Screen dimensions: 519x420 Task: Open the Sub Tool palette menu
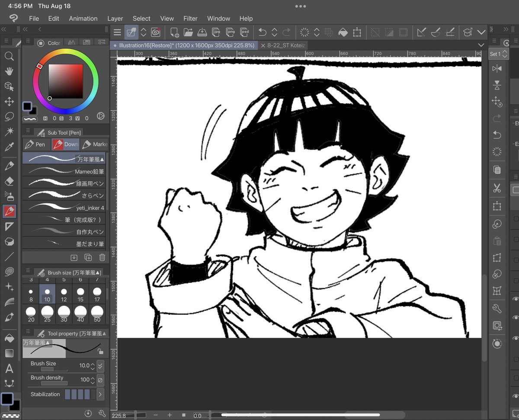click(x=28, y=131)
